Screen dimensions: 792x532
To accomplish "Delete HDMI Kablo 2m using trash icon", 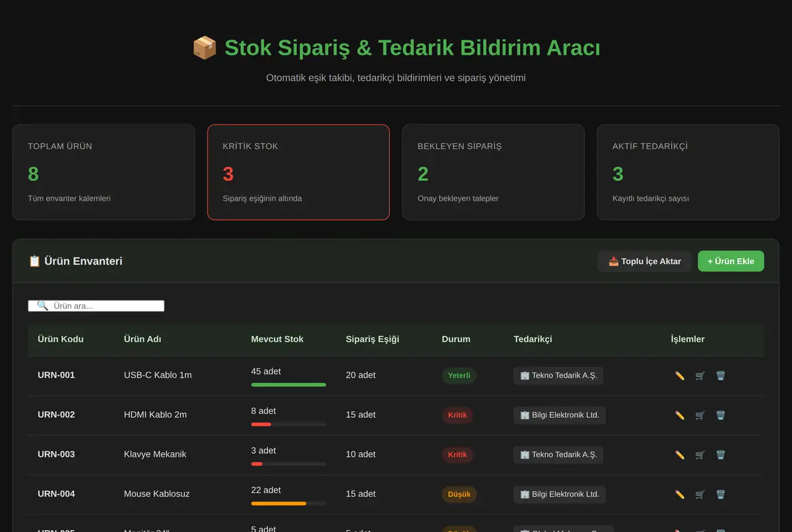I will [721, 415].
